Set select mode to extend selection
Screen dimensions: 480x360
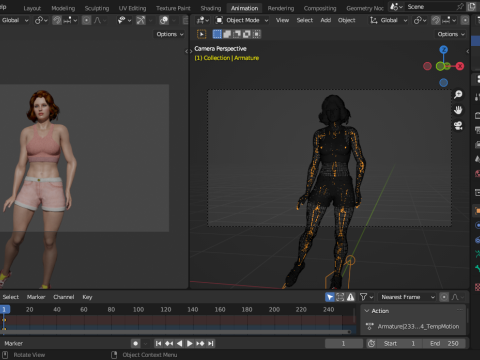click(227, 34)
